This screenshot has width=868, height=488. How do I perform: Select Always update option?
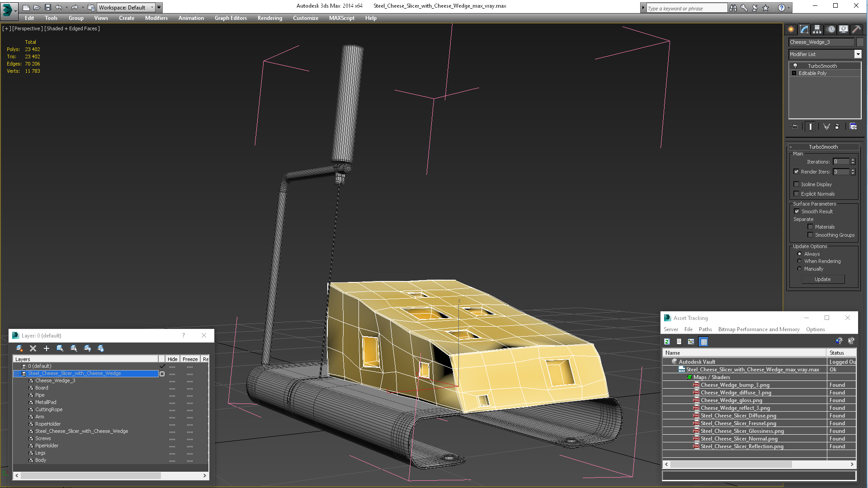[x=799, y=254]
